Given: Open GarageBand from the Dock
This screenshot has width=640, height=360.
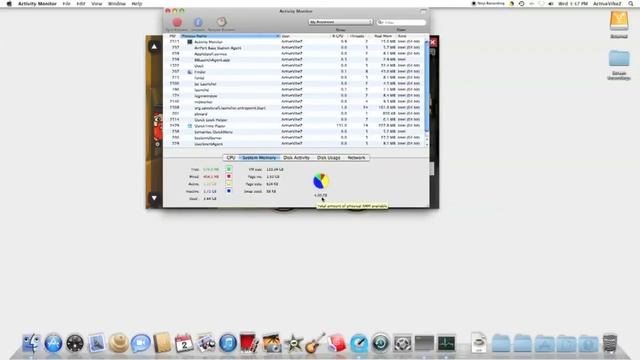Looking at the screenshot, I should (x=315, y=343).
